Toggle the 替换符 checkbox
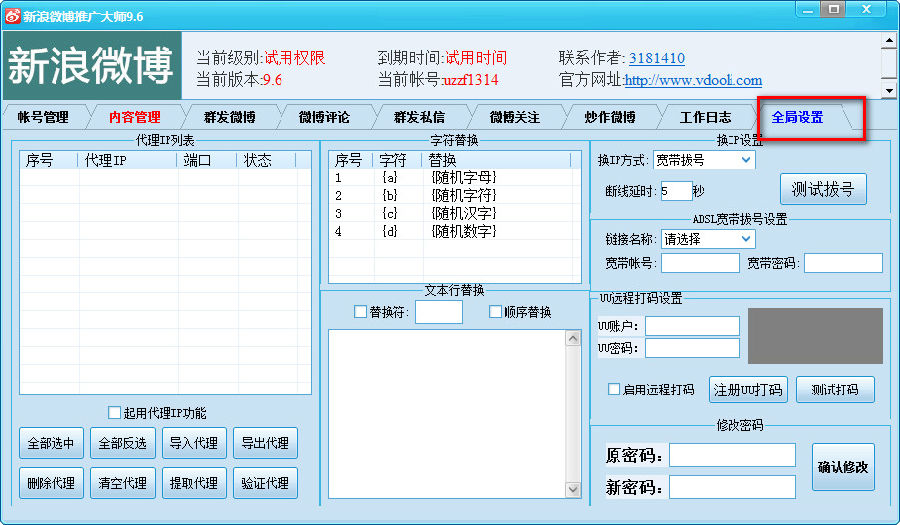Viewport: 900px width, 525px height. pos(360,312)
